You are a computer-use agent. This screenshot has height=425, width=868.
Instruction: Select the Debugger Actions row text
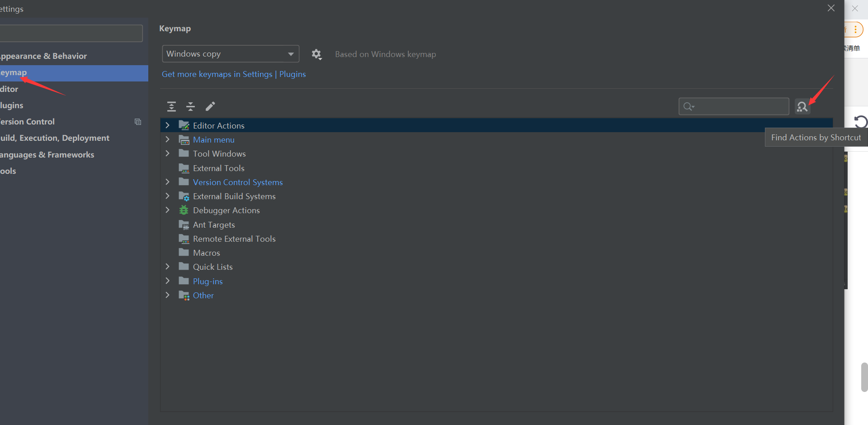226,210
